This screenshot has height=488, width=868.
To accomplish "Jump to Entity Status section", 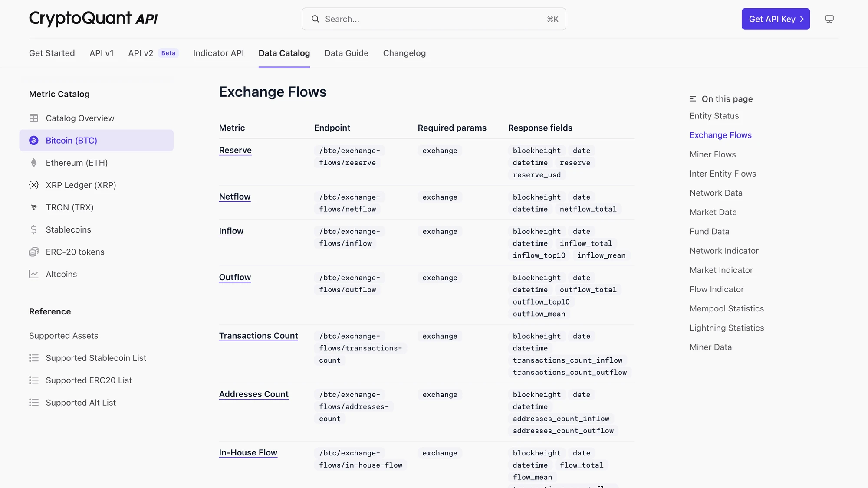I will [714, 116].
